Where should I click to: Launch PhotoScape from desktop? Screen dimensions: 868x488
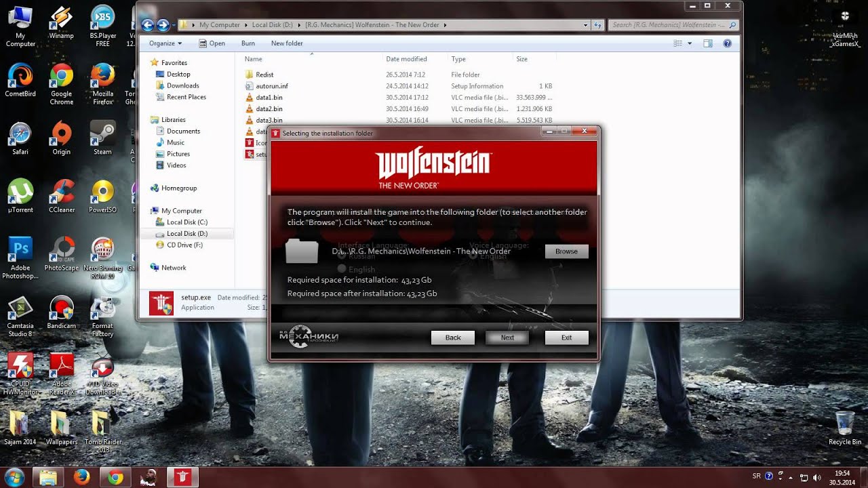tap(62, 254)
